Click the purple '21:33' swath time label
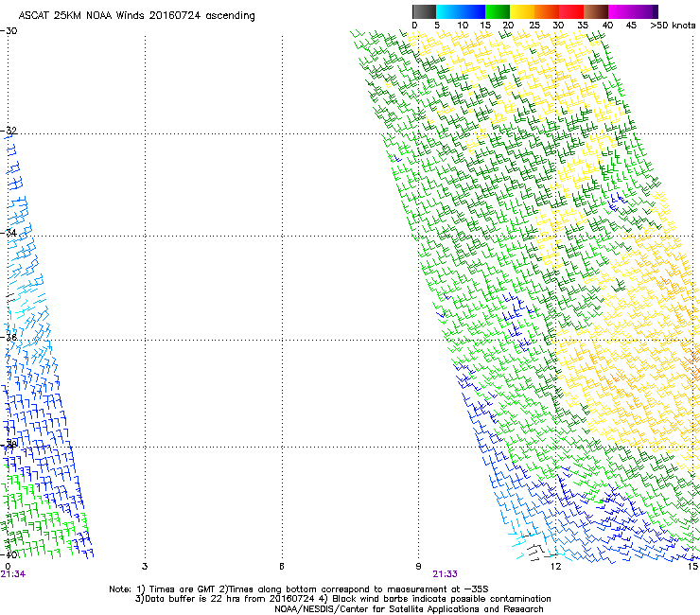The width and height of the screenshot is (700, 615). (x=446, y=574)
